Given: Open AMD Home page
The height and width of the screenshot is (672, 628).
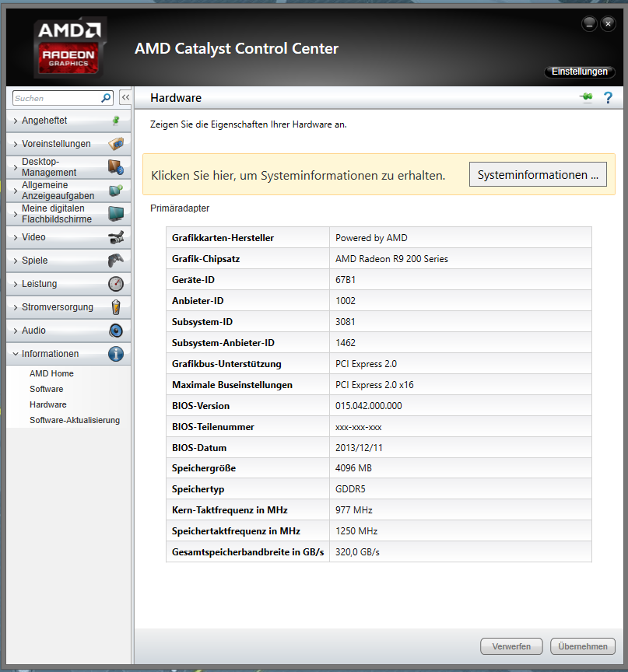Looking at the screenshot, I should click(x=51, y=373).
